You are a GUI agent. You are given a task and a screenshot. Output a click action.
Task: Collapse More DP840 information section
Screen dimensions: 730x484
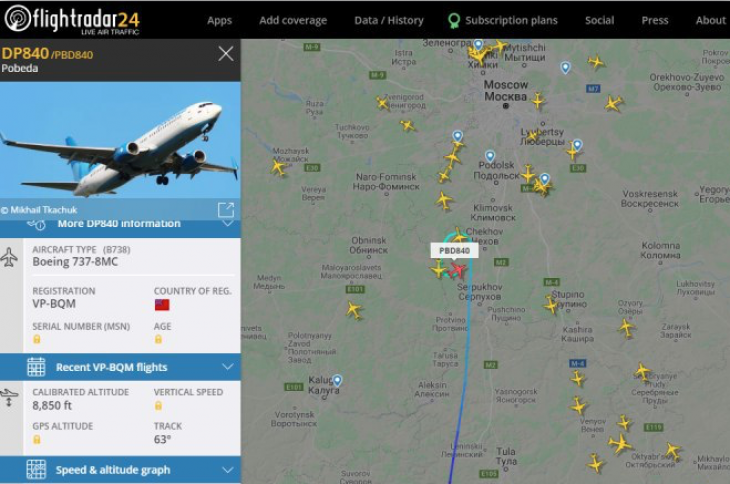click(x=120, y=225)
